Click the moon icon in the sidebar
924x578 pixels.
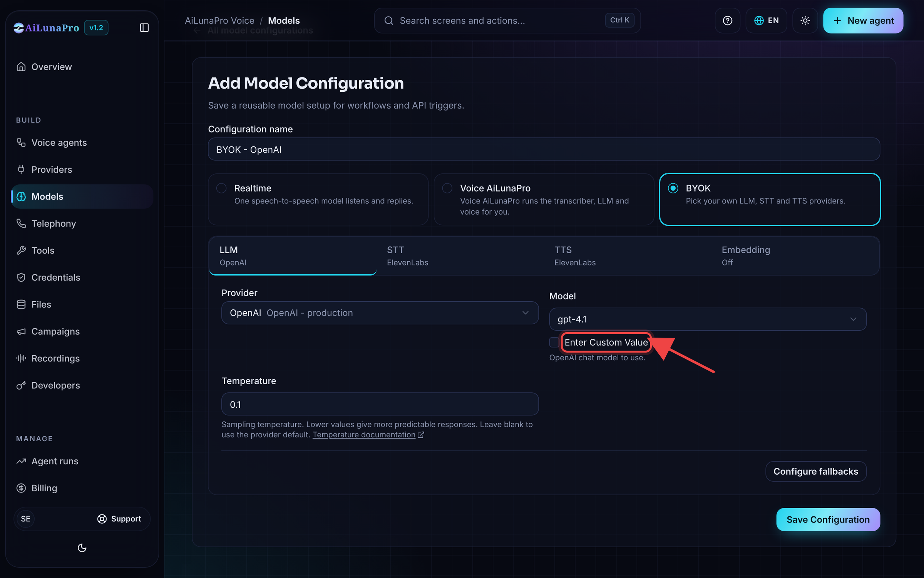coord(82,548)
